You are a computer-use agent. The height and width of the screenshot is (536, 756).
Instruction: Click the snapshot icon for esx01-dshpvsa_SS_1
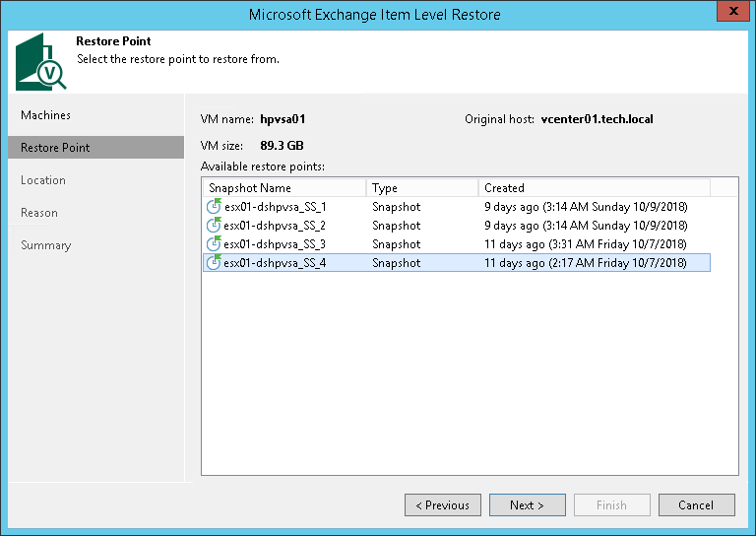pyautogui.click(x=214, y=207)
